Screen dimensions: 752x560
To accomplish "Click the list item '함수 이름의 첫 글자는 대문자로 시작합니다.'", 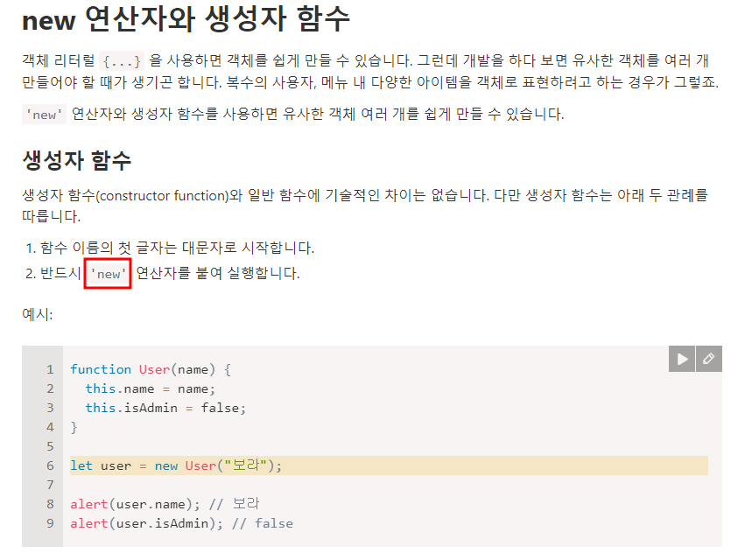I will (177, 248).
